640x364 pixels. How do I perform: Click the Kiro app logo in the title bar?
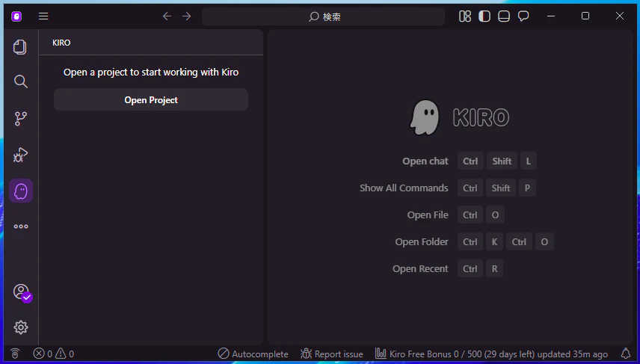point(16,16)
